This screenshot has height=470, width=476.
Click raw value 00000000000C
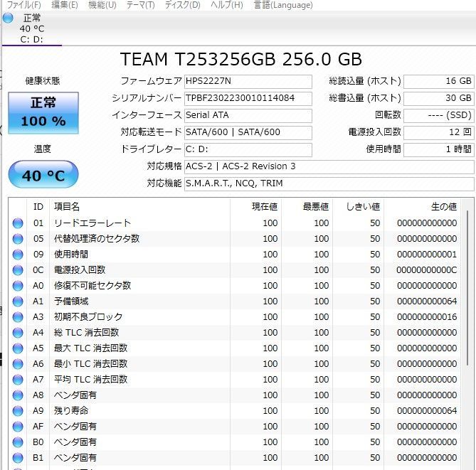(x=427, y=270)
